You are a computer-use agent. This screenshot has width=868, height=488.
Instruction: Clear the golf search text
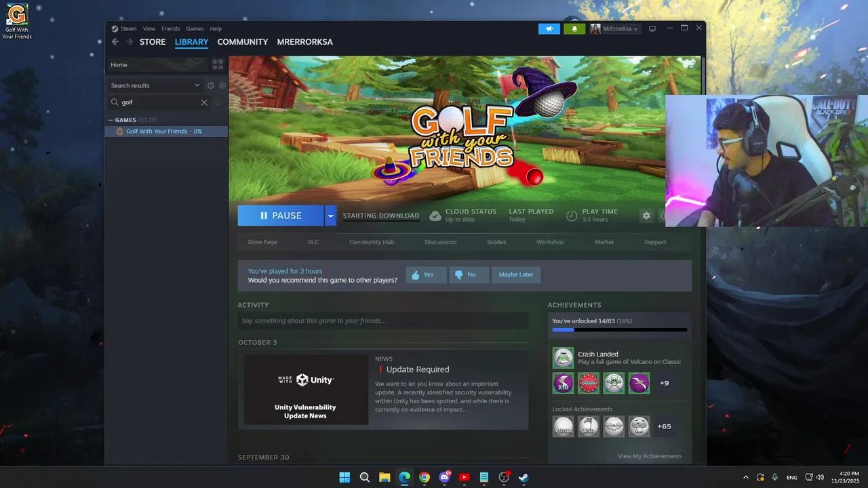click(204, 102)
